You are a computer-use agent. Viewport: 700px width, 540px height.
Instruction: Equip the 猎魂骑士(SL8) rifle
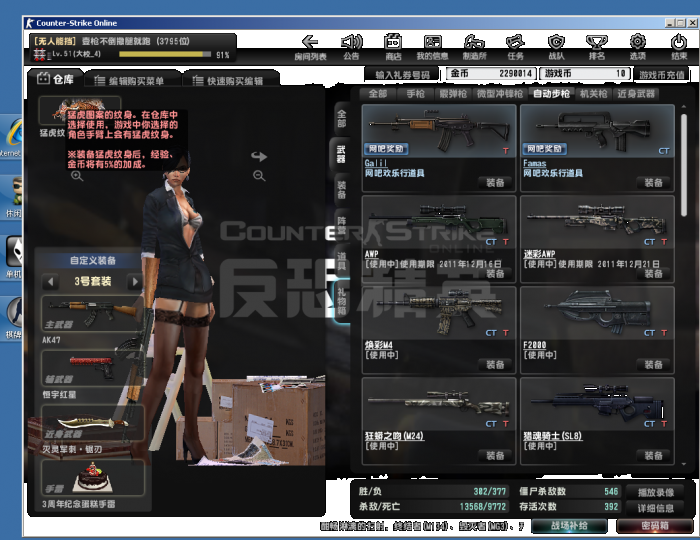[654, 456]
